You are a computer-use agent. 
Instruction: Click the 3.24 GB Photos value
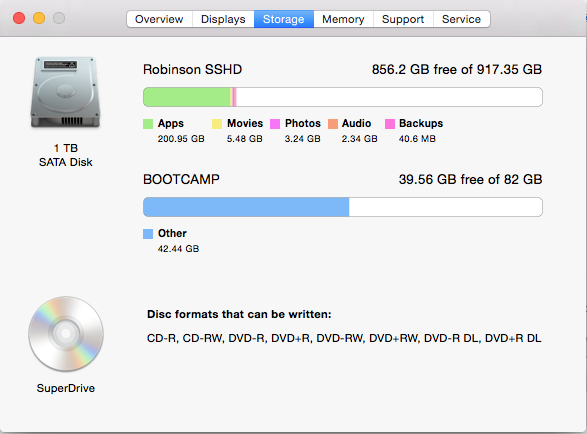pyautogui.click(x=302, y=139)
